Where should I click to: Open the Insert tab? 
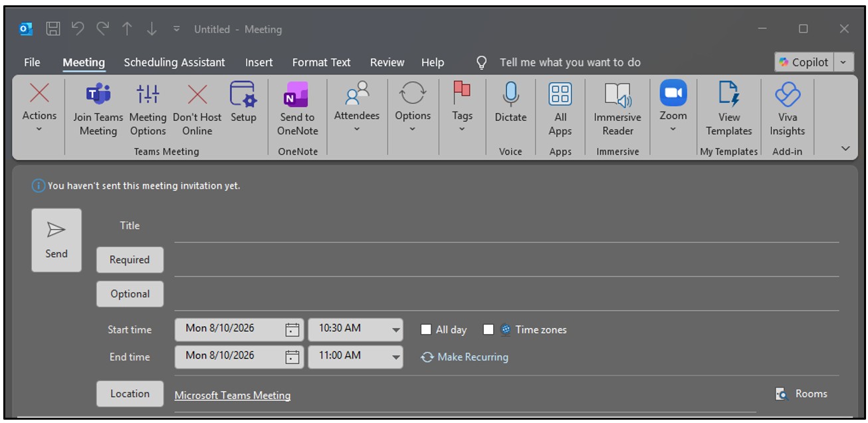point(259,62)
